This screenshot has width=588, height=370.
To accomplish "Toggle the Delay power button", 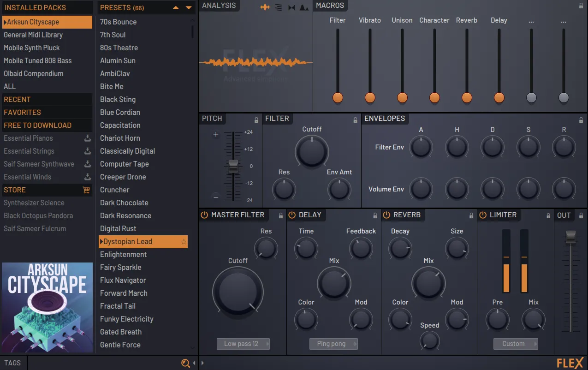I will pyautogui.click(x=292, y=215).
